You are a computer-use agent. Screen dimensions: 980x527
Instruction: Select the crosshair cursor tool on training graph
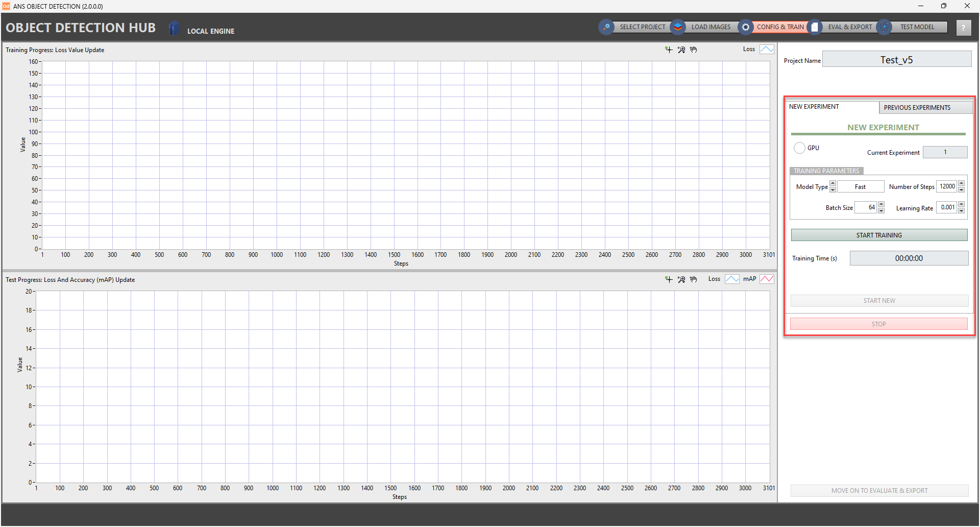click(x=669, y=50)
